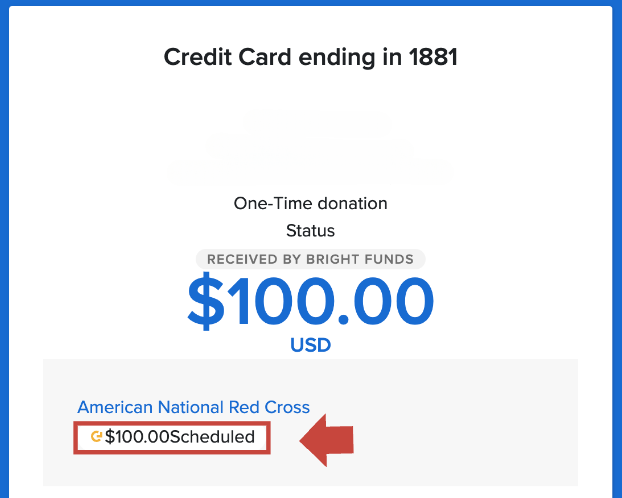This screenshot has width=622, height=498.
Task: Open the American National Red Cross link
Action: tap(193, 407)
